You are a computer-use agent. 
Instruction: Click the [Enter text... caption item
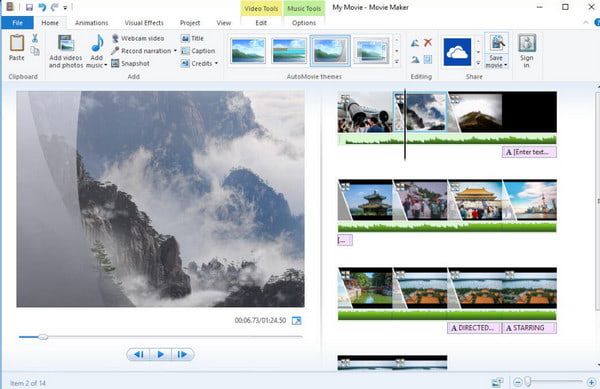pos(529,152)
